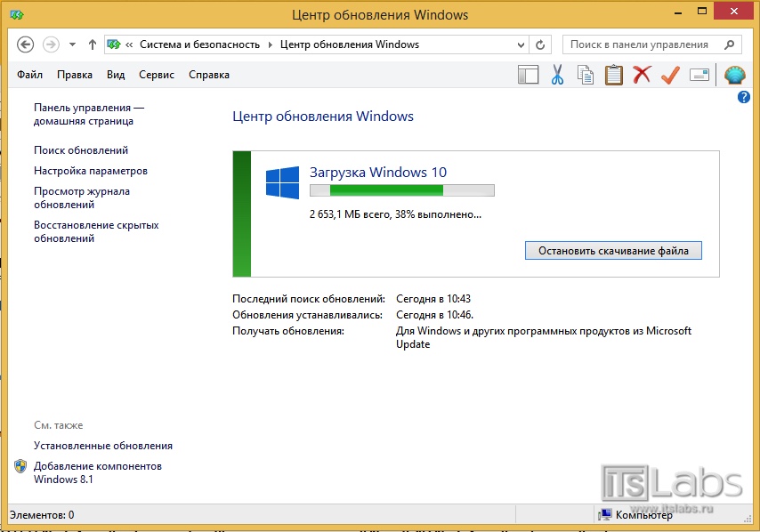Click the Windows Update icon in address bar

click(115, 44)
